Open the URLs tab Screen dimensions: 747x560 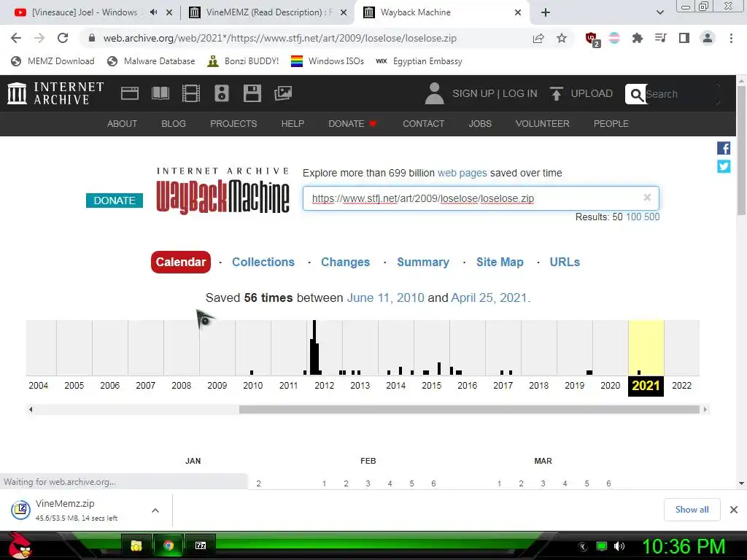click(565, 262)
